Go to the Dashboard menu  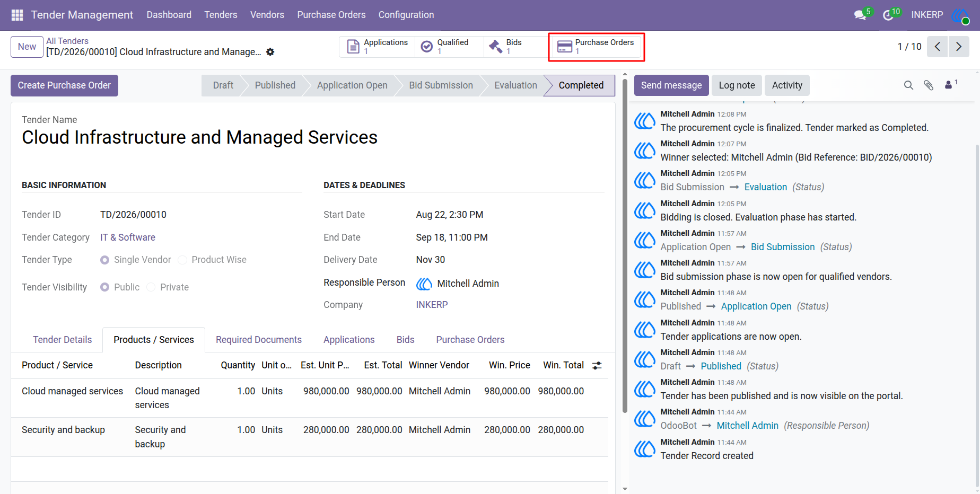pyautogui.click(x=169, y=15)
